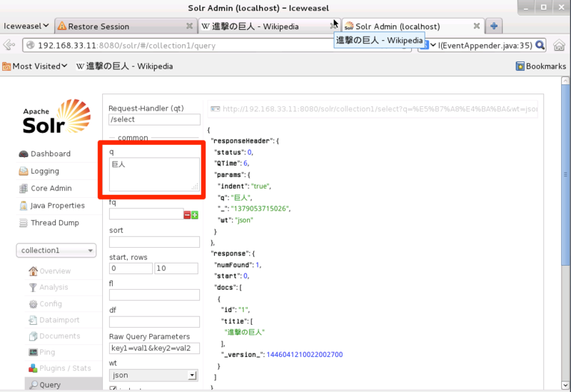Open 進撃の巨人 Wikipedia bookmark in toolbar
This screenshot has height=392, width=571.
124,66
